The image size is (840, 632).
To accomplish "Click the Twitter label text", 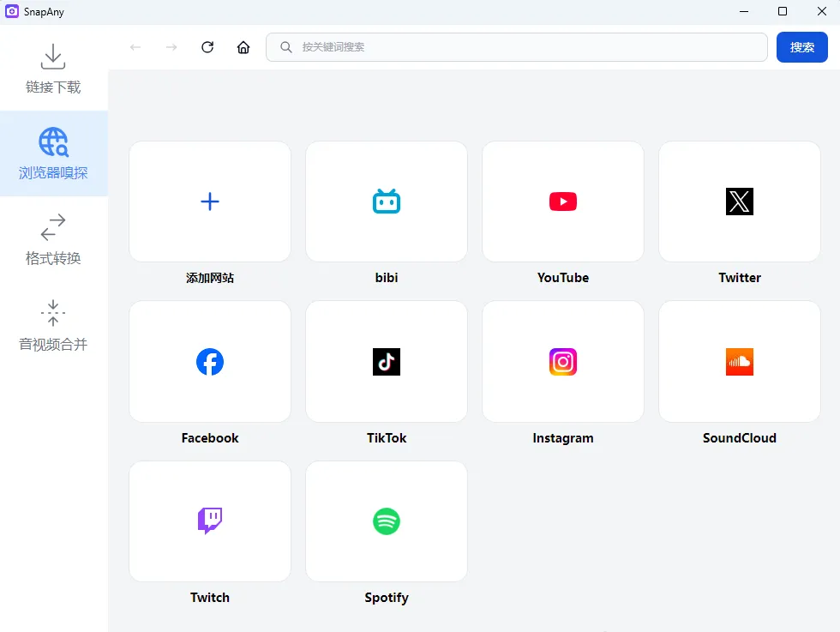I will pyautogui.click(x=739, y=278).
